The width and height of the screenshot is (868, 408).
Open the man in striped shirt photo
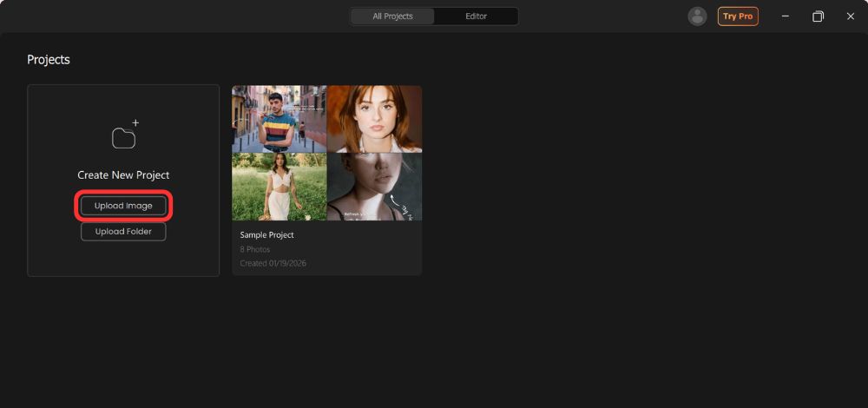[x=279, y=119]
